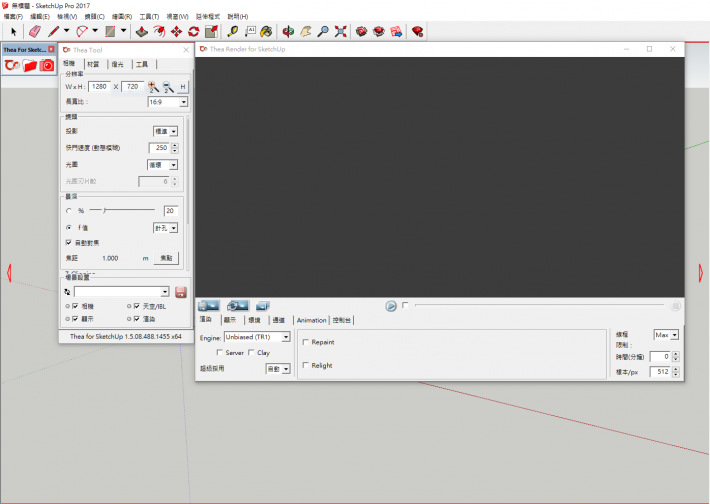Viewport: 710px width, 504px height.
Task: Click the 焦點 focus button
Action: tap(167, 258)
